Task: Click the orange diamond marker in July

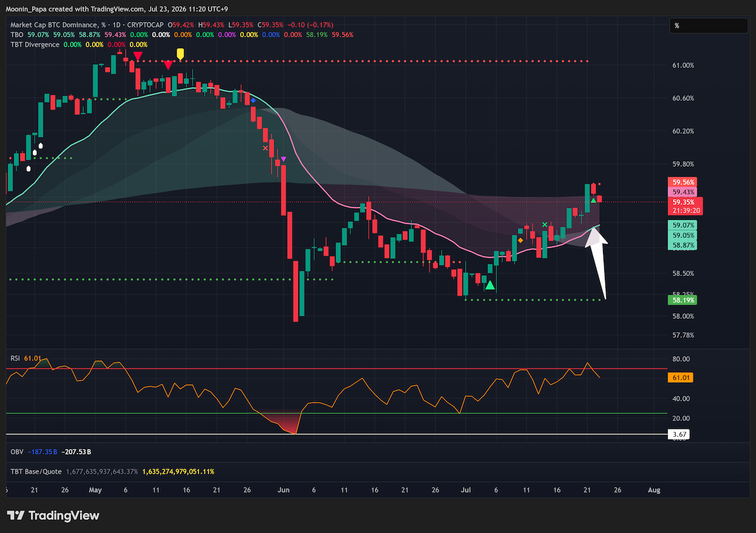Action: 520,239
